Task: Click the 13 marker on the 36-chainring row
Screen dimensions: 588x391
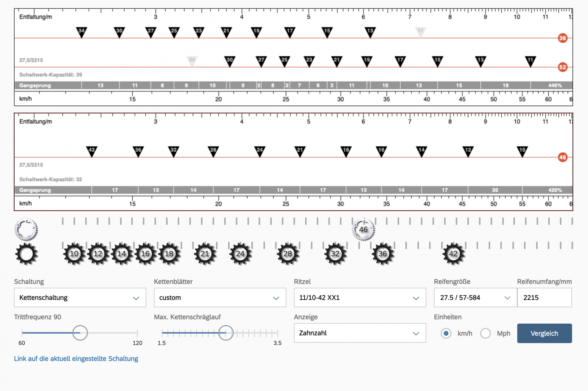Action: point(370,32)
